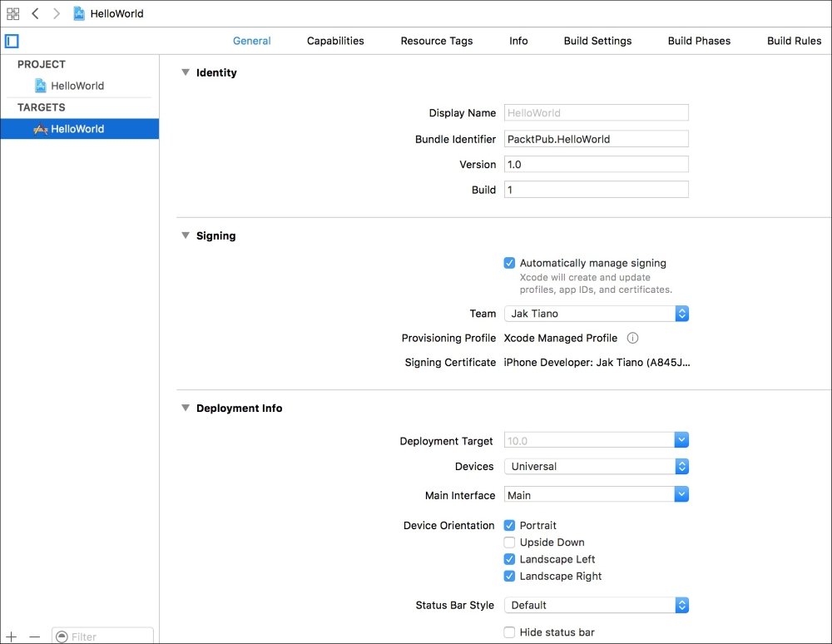
Task: Click the HelloWorld target app icon
Action: [40, 129]
